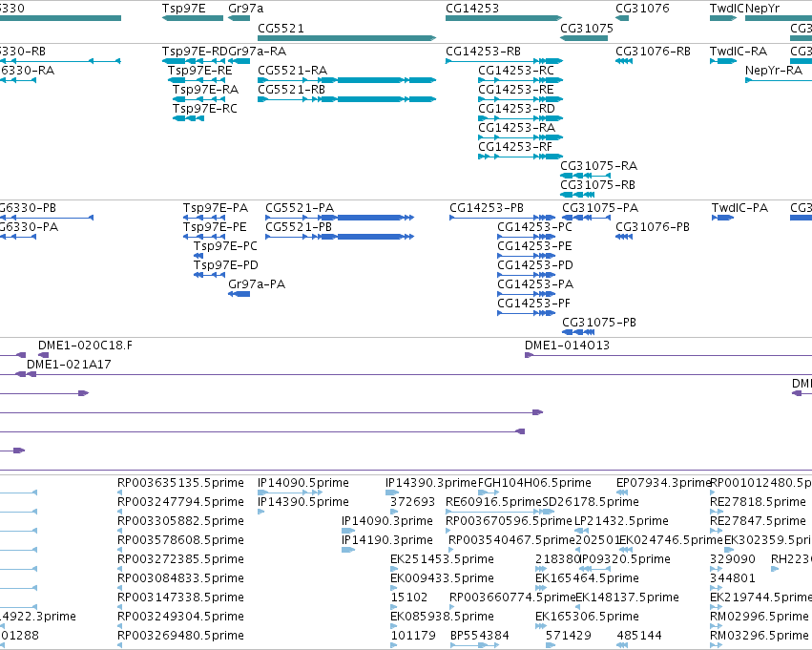Click transcript label CG14253-RE
The width and height of the screenshot is (812, 650).
point(516,90)
